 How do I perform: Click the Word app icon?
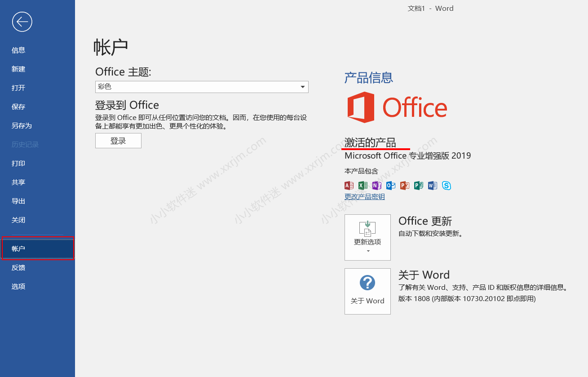(433, 185)
